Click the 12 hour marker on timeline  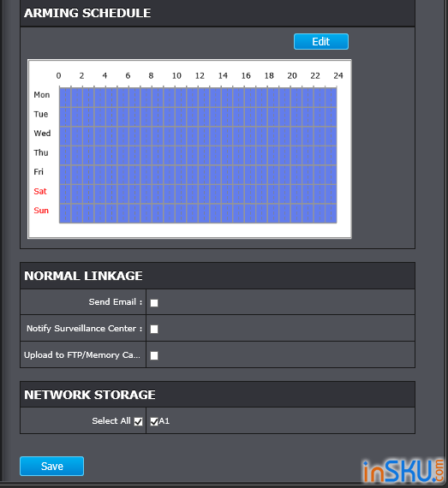coord(200,75)
